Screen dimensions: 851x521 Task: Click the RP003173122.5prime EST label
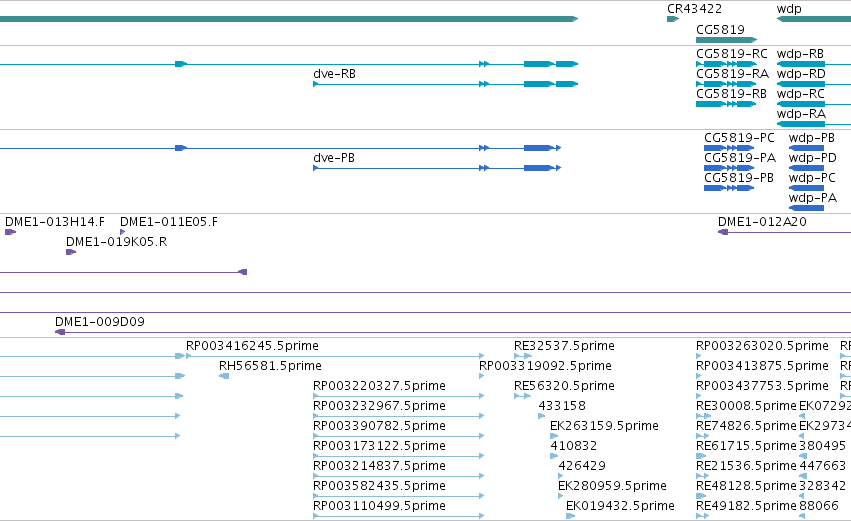point(379,447)
